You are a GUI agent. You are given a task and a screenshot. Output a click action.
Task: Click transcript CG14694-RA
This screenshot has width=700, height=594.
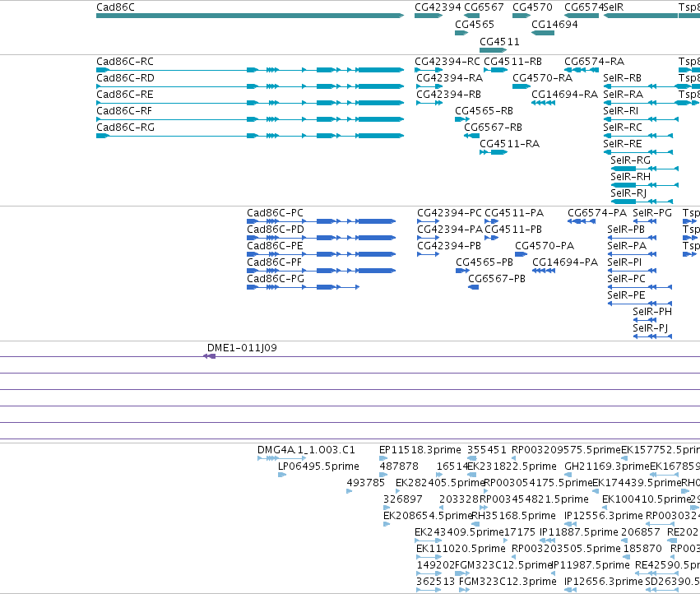point(544,103)
